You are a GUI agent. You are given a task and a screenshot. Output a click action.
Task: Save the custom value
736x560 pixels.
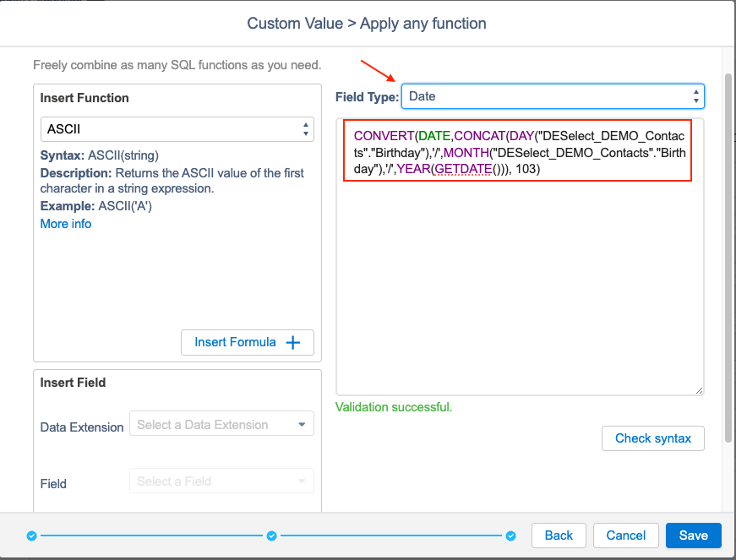pyautogui.click(x=693, y=536)
